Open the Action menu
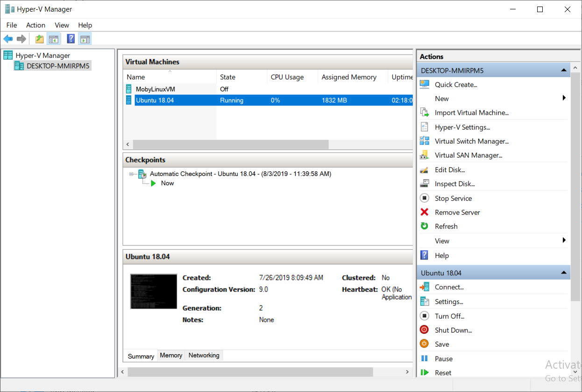582x392 pixels. [35, 25]
